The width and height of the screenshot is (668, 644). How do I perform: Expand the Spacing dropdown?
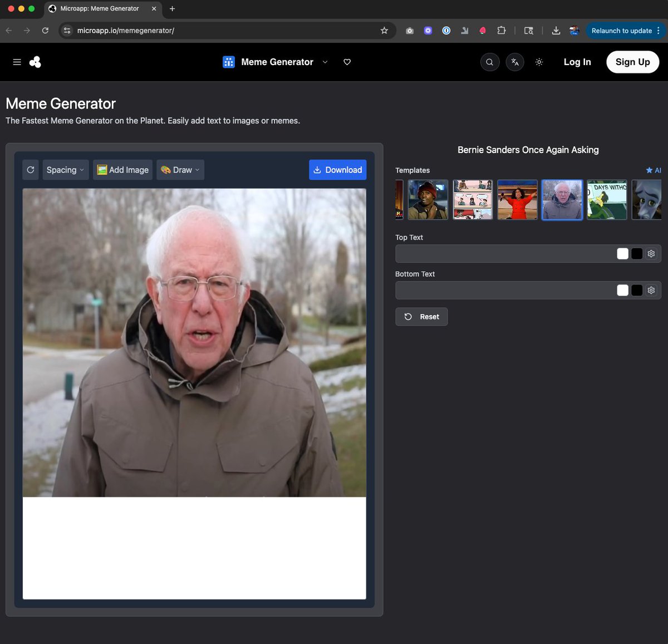point(65,170)
